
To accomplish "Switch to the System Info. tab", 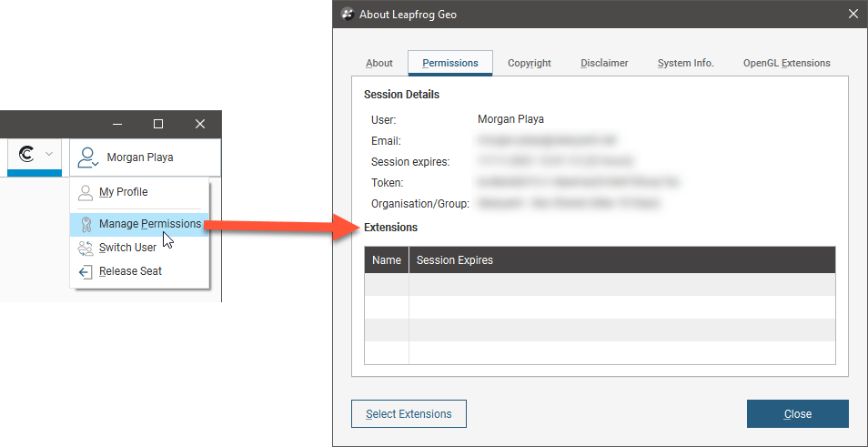I will point(685,63).
